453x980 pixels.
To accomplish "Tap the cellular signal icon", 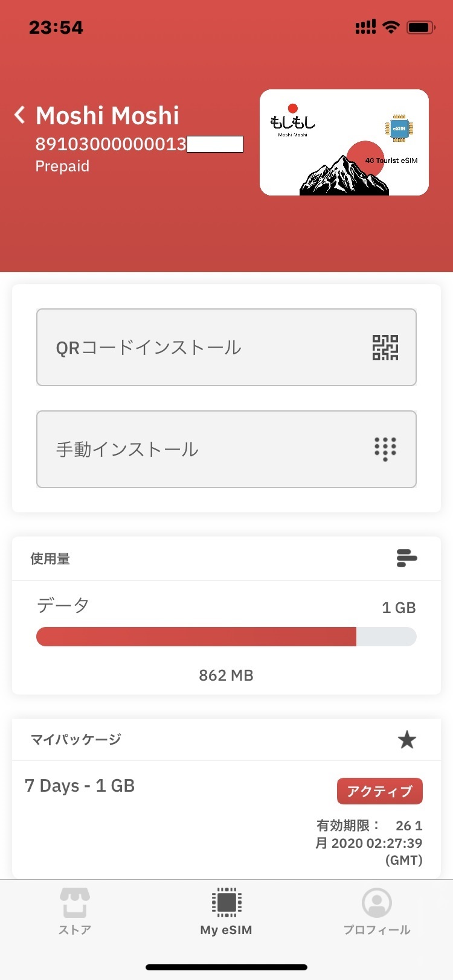I will [x=365, y=27].
